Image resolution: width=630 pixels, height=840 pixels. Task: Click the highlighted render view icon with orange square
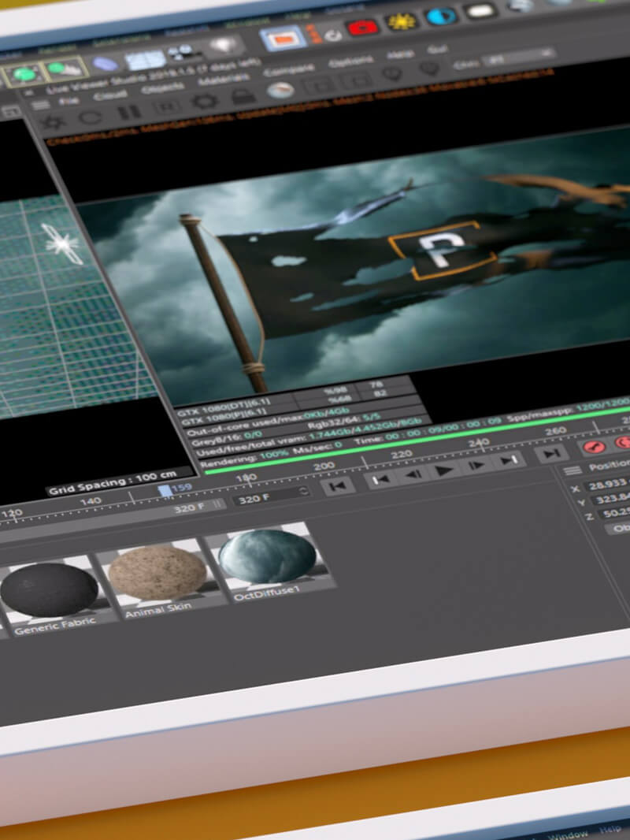pos(283,39)
